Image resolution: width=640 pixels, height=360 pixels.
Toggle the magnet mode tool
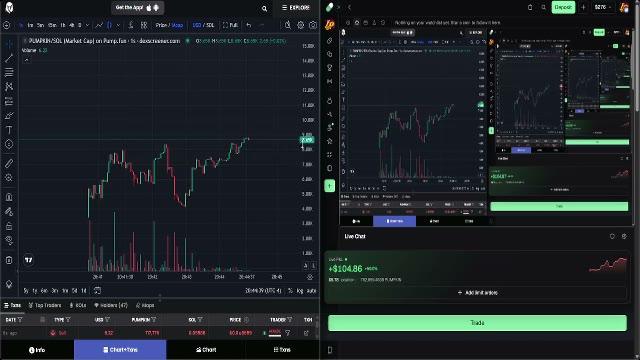(x=9, y=197)
